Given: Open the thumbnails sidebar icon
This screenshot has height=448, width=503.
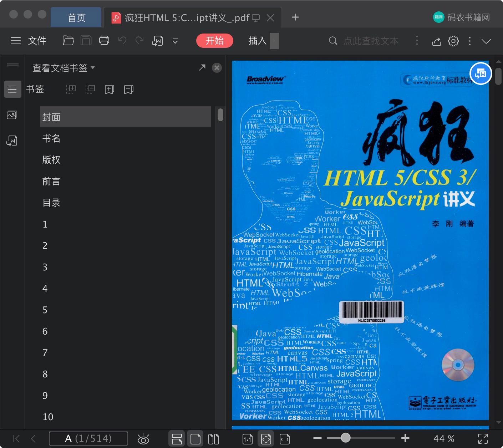Looking at the screenshot, I should pyautogui.click(x=12, y=115).
